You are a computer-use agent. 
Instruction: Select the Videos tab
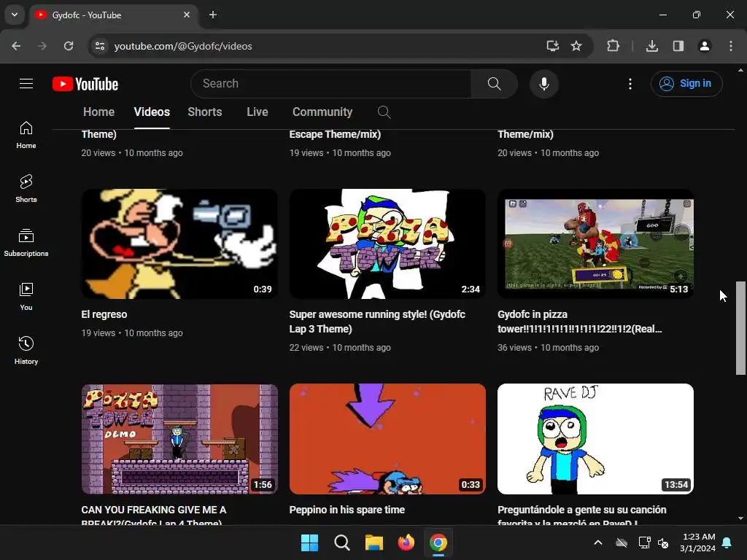coord(152,112)
